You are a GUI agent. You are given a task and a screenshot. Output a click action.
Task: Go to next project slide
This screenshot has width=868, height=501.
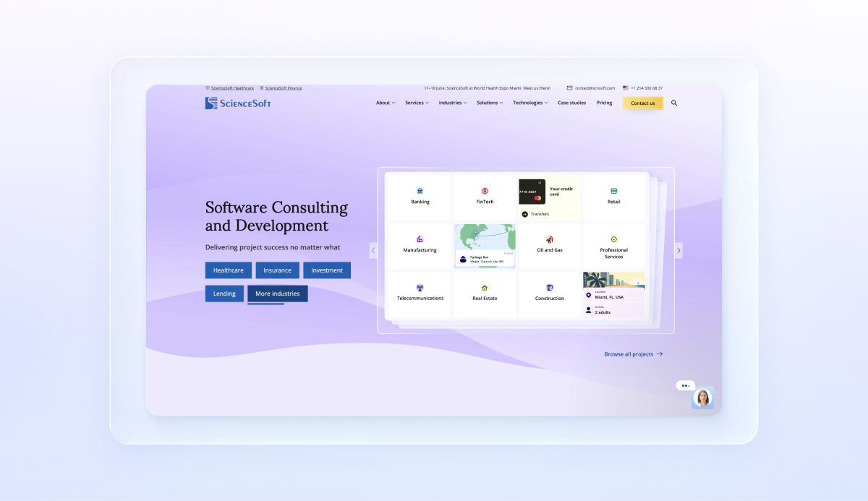(x=678, y=250)
